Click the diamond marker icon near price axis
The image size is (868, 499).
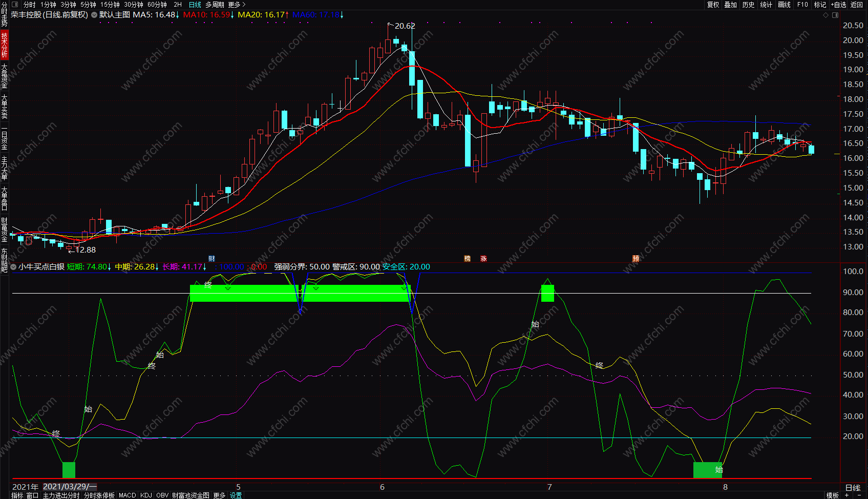[825, 15]
